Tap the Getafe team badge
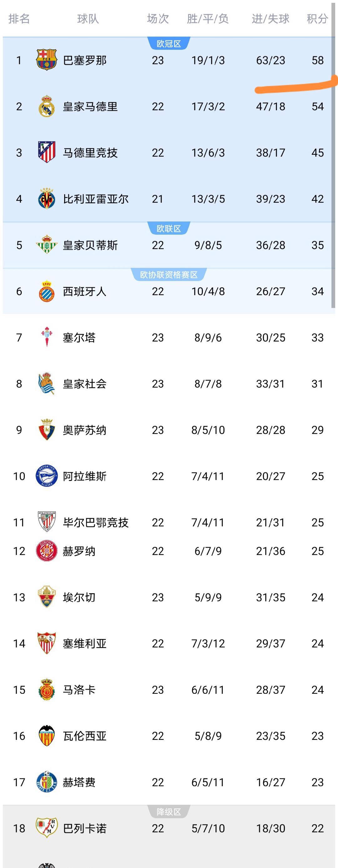Viewport: 338px width, 868px height. (x=46, y=782)
